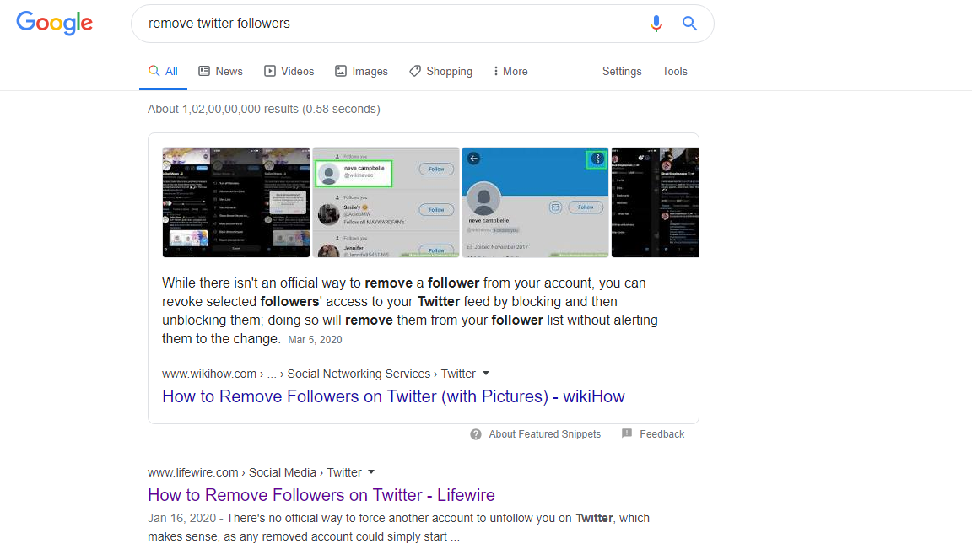
Task: Open the last partially visible dark thumbnail
Action: (655, 202)
